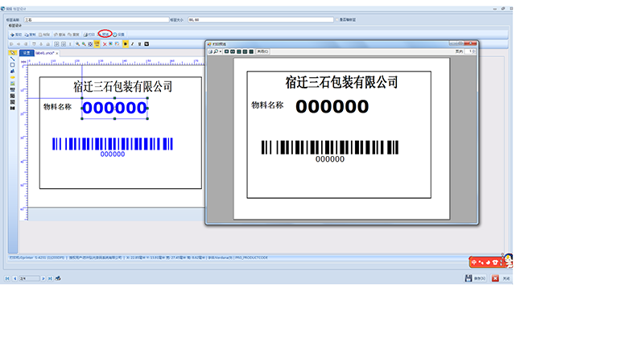Click the Copy (复制) toolbar button
Image resolution: width=644 pixels, height=362 pixels.
point(31,35)
